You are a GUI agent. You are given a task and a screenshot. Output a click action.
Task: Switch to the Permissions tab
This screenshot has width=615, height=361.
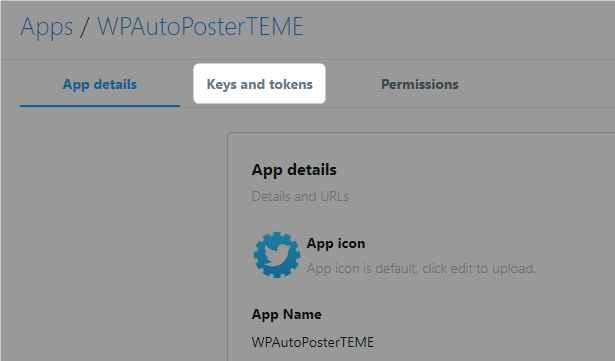(x=420, y=84)
